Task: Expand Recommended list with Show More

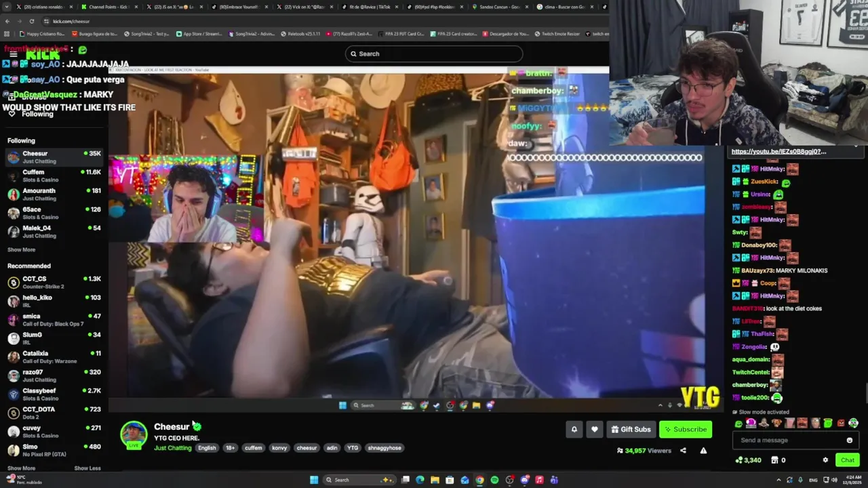Action: coord(21,468)
